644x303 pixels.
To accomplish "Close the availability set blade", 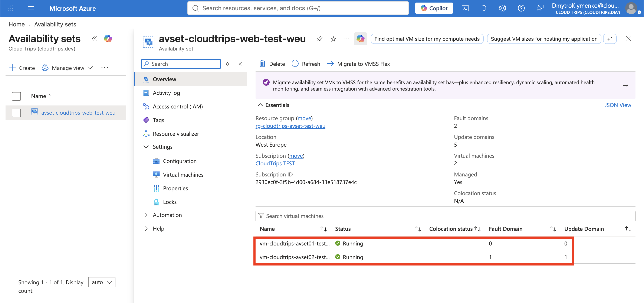I will 628,39.
